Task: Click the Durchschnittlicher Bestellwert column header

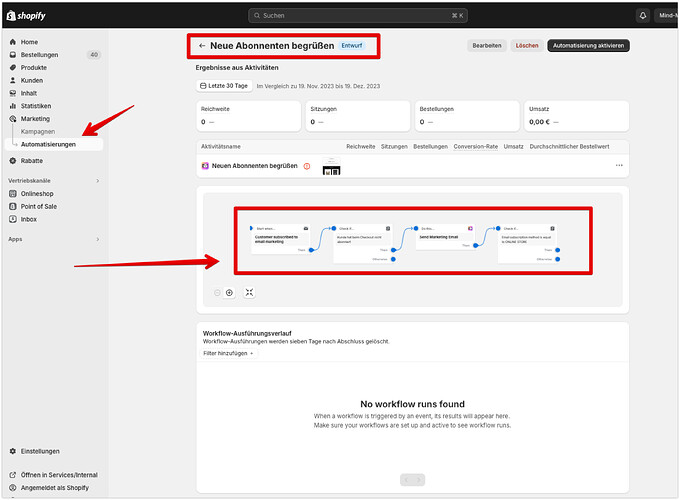Action: pos(569,147)
